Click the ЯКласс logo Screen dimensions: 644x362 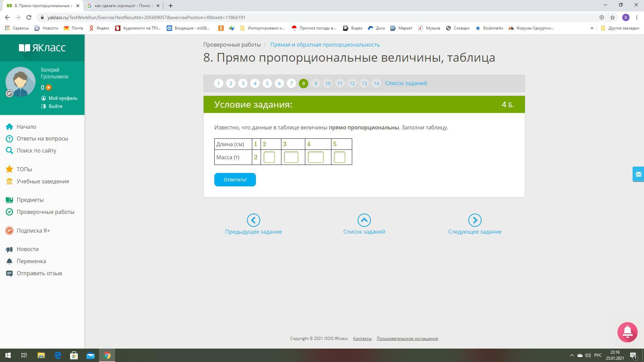[x=42, y=48]
